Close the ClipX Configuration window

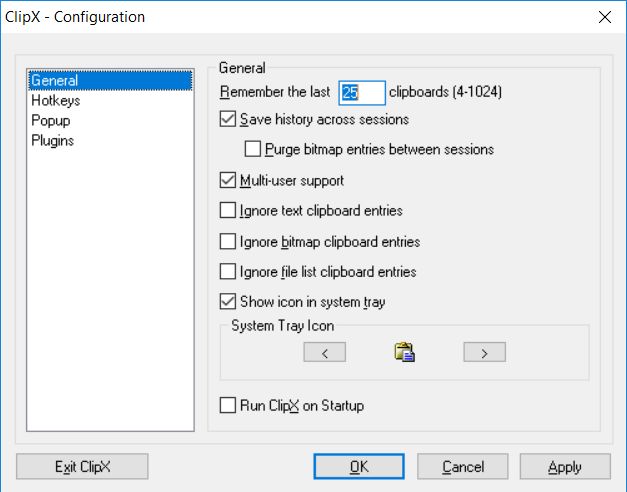(604, 17)
